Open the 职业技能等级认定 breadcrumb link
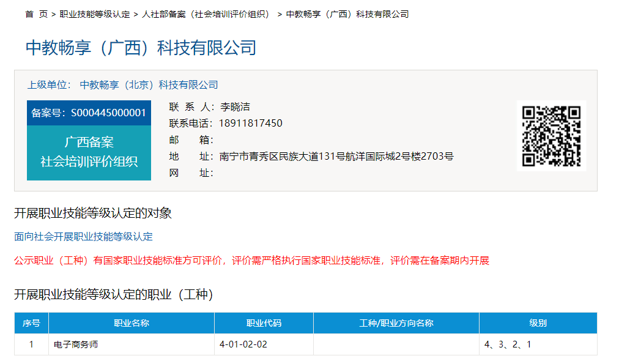619x364 pixels. point(95,14)
